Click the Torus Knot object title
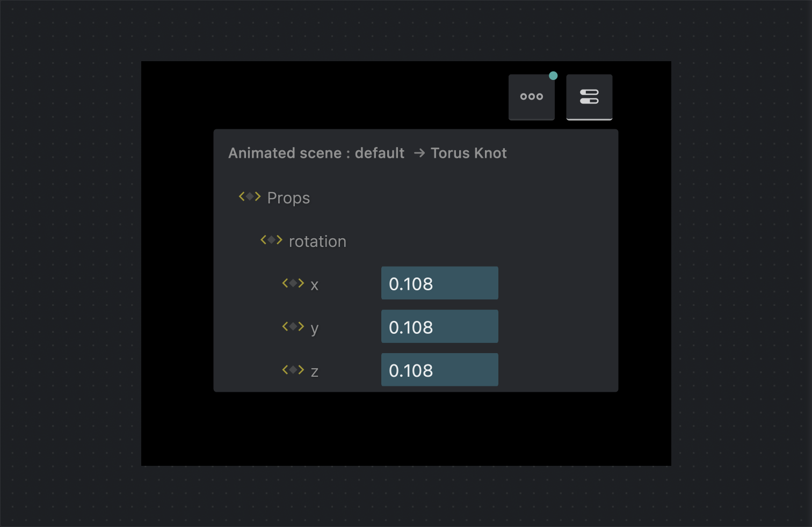This screenshot has width=812, height=527. [468, 153]
